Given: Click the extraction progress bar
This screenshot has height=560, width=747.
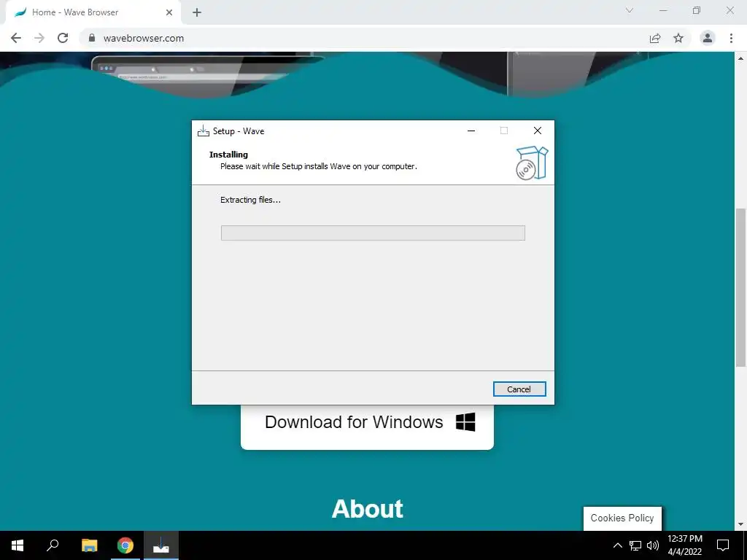Looking at the screenshot, I should (373, 233).
